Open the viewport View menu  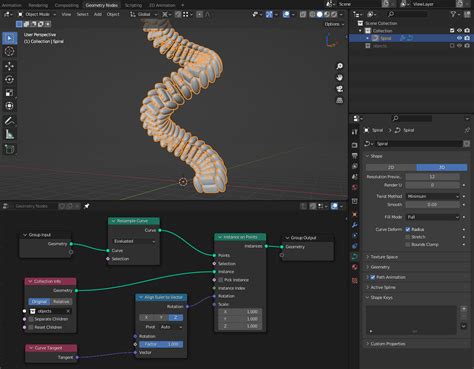pyautogui.click(x=66, y=14)
